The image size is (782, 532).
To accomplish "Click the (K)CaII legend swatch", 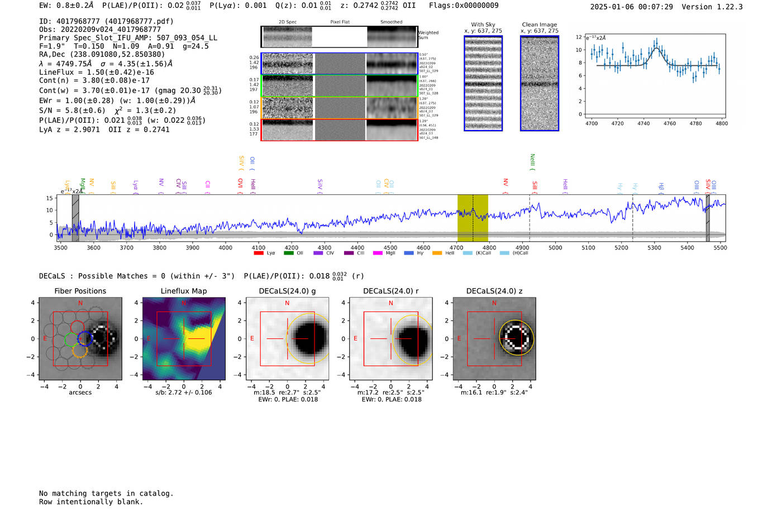I will pyautogui.click(x=468, y=253).
